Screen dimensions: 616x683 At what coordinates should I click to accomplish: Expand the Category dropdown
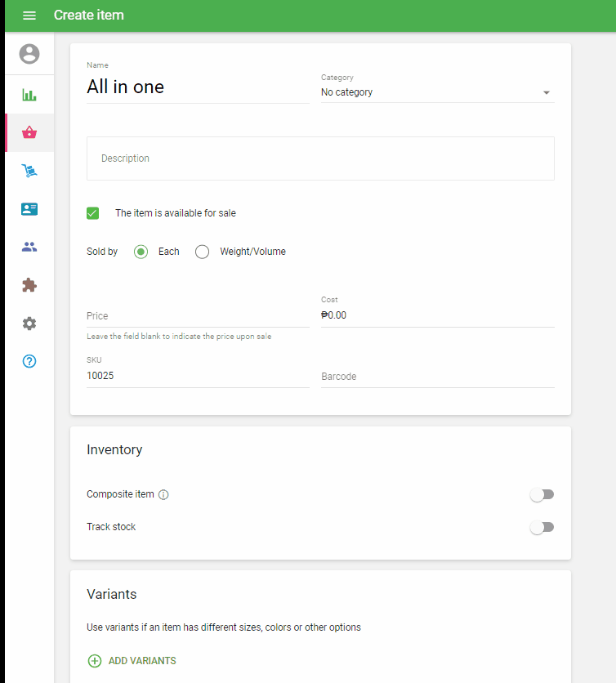point(437,92)
